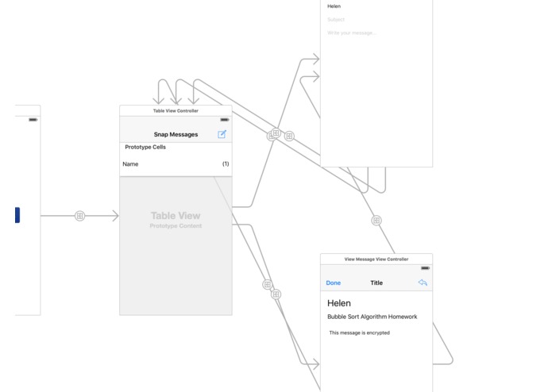Viewport: 552px width, 392px height.
Task: Click the Done button in View Message scene
Action: click(x=333, y=282)
